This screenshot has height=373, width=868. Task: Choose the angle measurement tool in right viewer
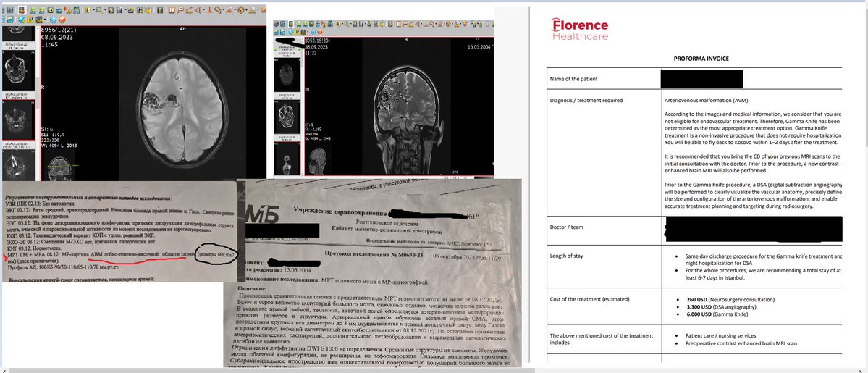pyautogui.click(x=418, y=24)
